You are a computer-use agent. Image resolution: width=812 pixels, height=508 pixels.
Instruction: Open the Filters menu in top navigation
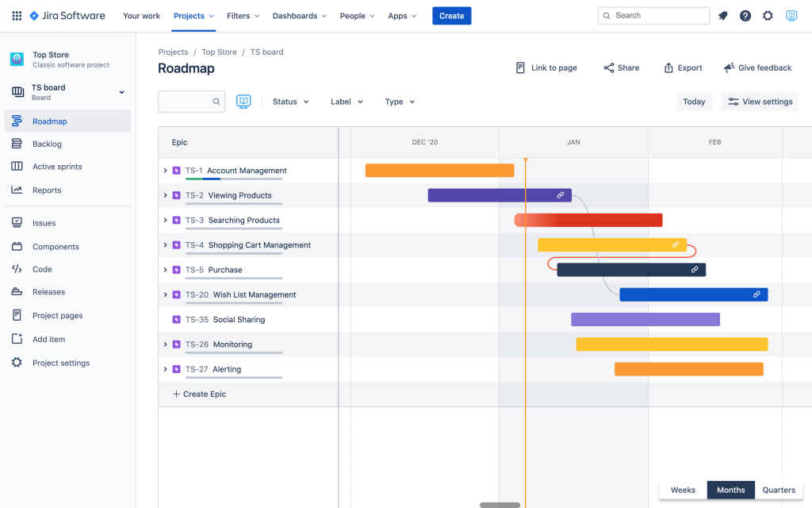click(x=243, y=16)
